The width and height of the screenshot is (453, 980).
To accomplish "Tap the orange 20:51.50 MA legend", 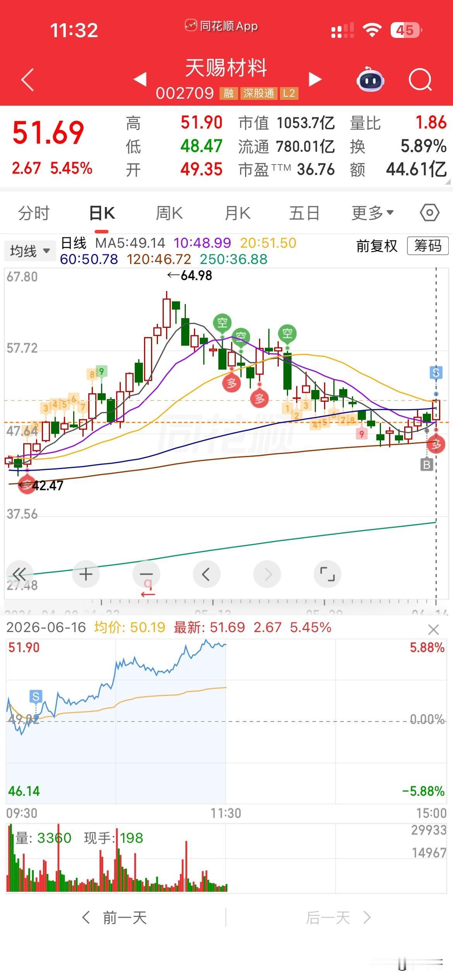I will 268,243.
